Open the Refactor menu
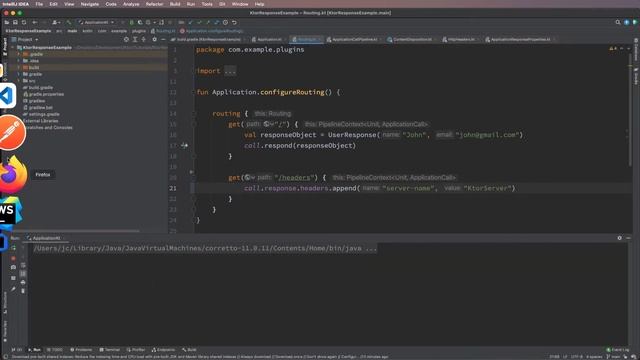 tap(154, 4)
